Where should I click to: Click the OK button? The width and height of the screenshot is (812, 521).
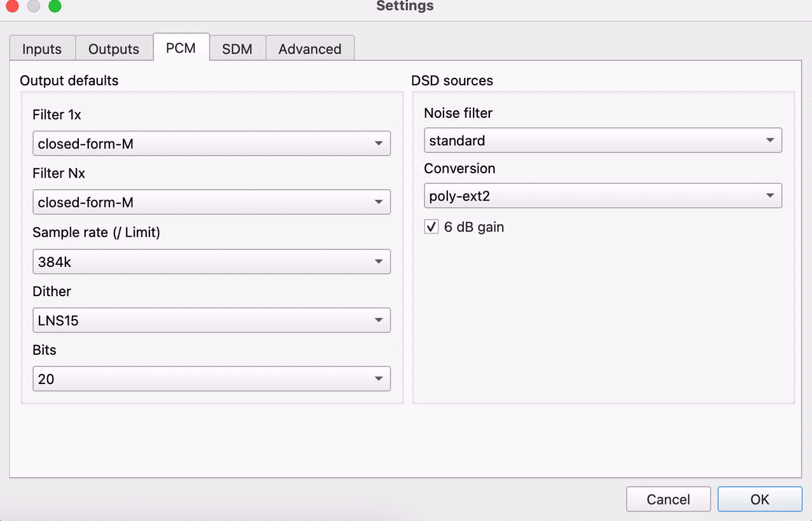760,499
